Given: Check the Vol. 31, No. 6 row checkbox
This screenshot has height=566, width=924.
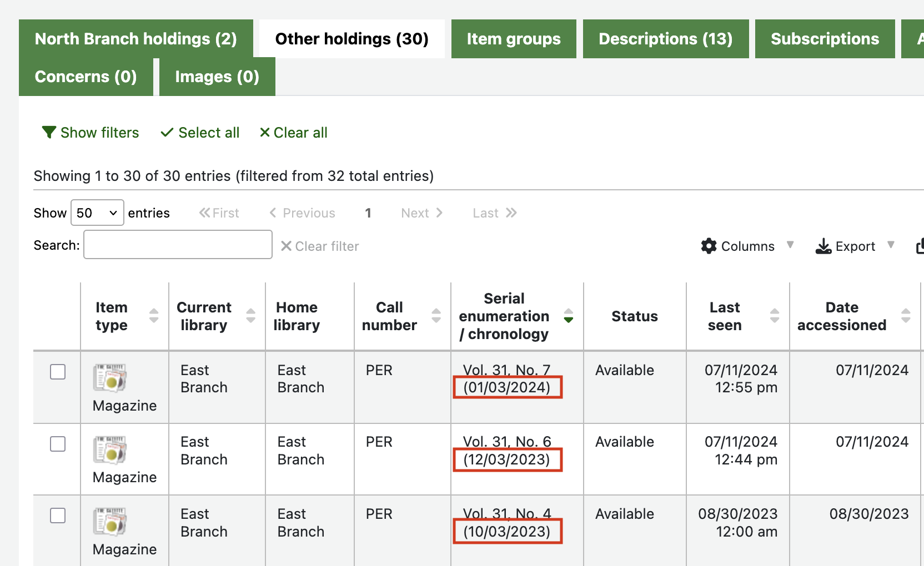Looking at the screenshot, I should (x=58, y=444).
